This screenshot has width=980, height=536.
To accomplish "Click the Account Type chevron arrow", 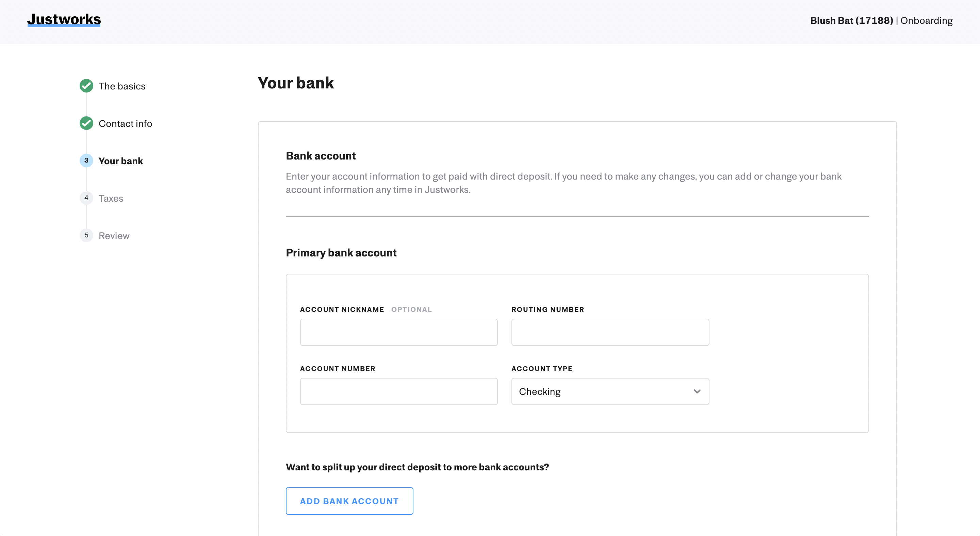I will coord(697,391).
